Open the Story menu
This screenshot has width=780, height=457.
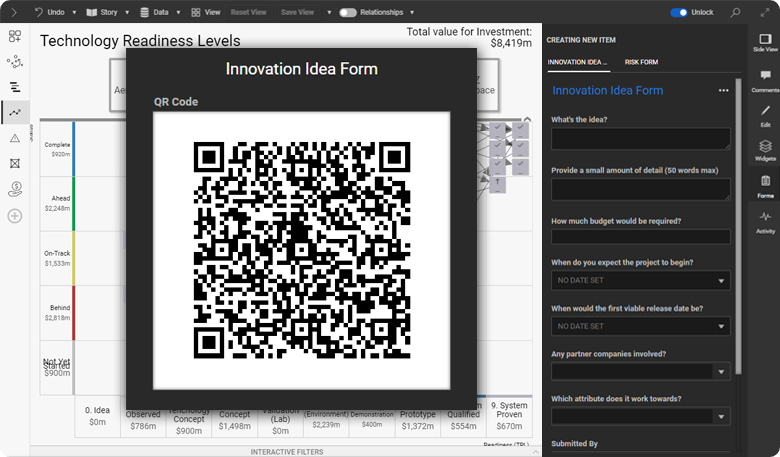point(105,13)
